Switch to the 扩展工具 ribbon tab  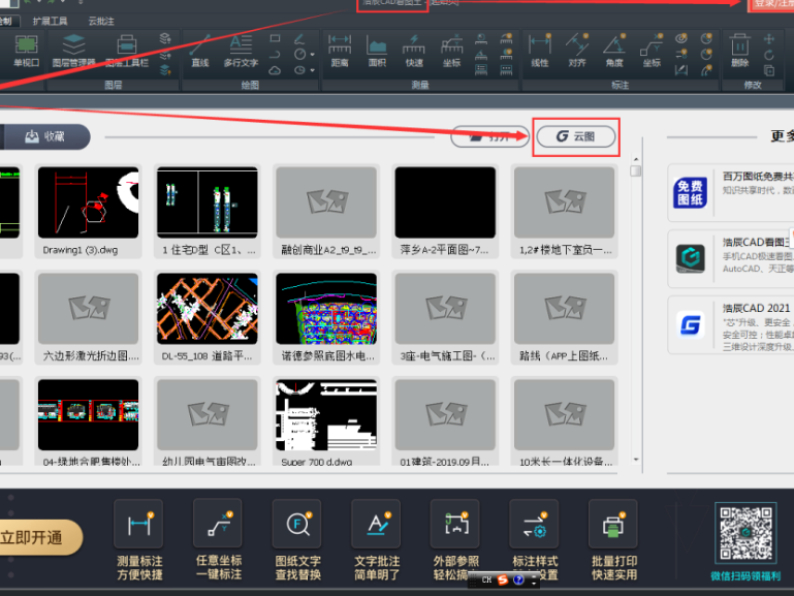(x=50, y=21)
